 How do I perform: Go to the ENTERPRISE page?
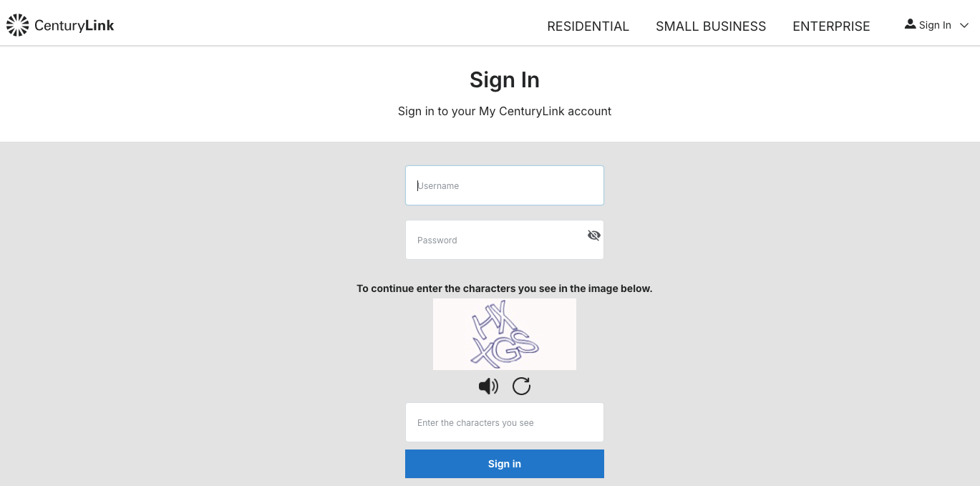(x=831, y=26)
